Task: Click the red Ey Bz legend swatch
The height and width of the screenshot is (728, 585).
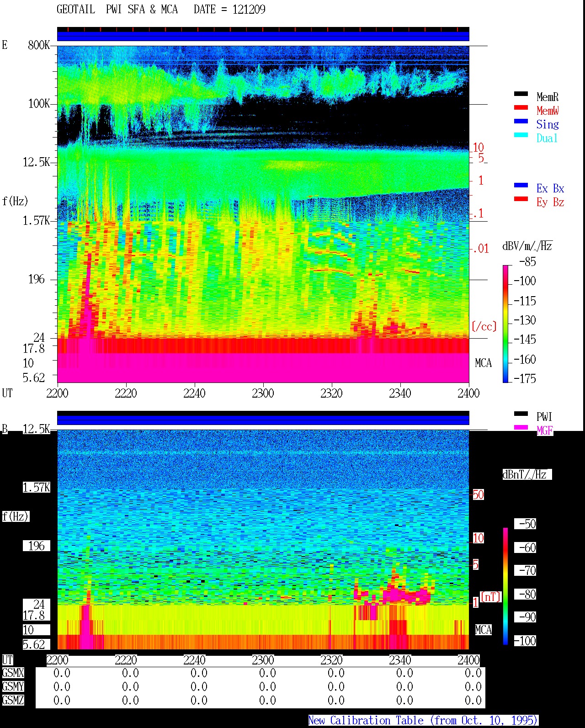Action: [521, 199]
